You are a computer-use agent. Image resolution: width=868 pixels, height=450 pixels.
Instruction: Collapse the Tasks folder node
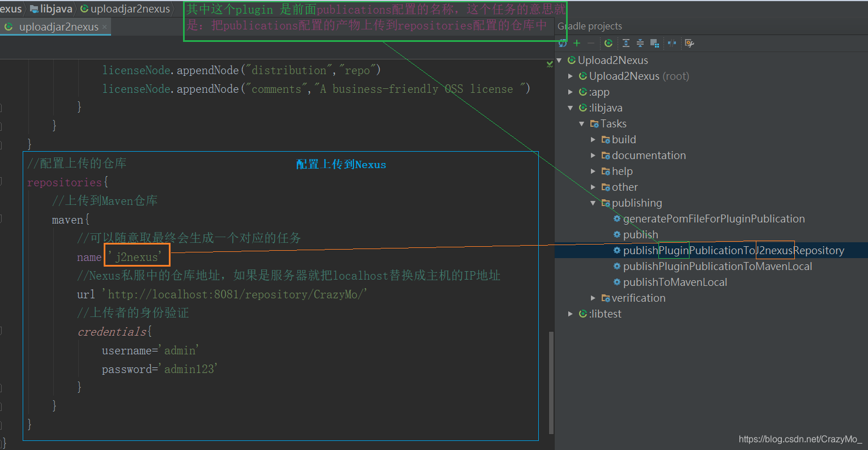[x=582, y=123]
